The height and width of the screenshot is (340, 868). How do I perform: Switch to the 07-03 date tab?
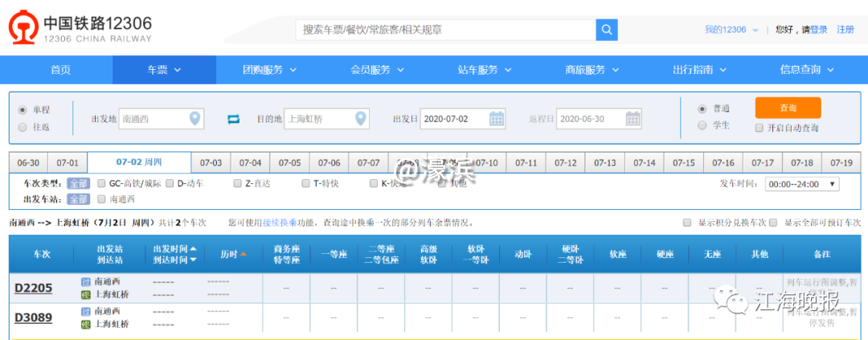[211, 162]
